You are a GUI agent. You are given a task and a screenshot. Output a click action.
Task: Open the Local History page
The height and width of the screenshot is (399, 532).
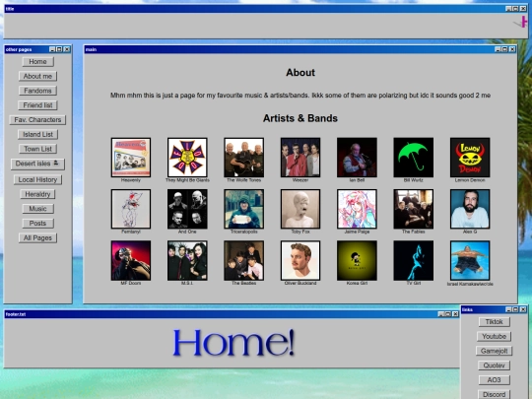tap(37, 180)
